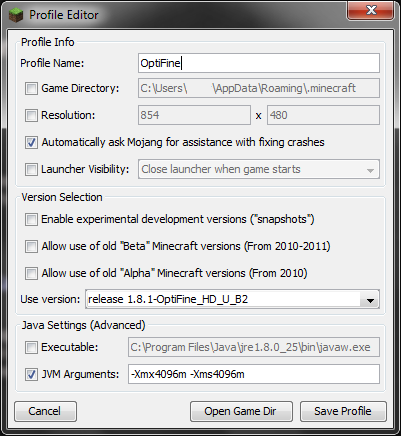Click the Profile Name: label

[x=52, y=63]
